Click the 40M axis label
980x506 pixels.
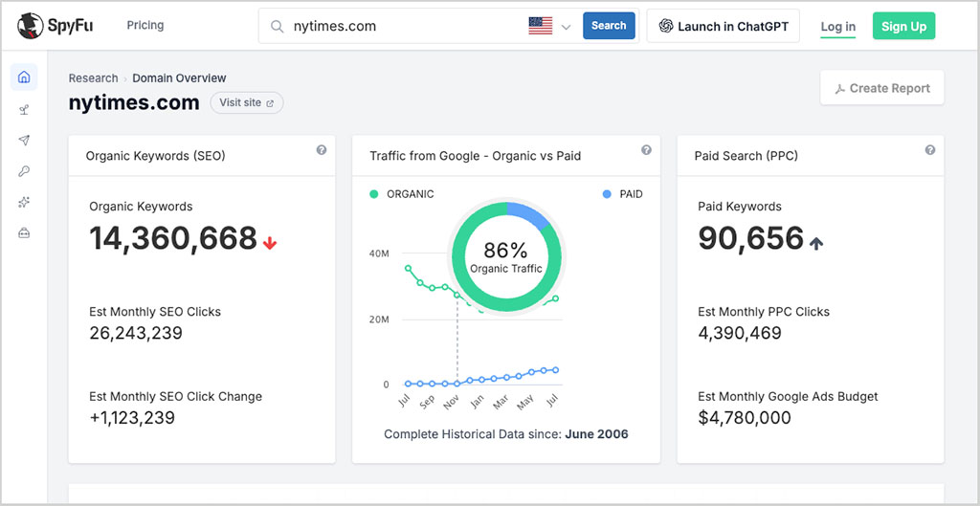379,253
